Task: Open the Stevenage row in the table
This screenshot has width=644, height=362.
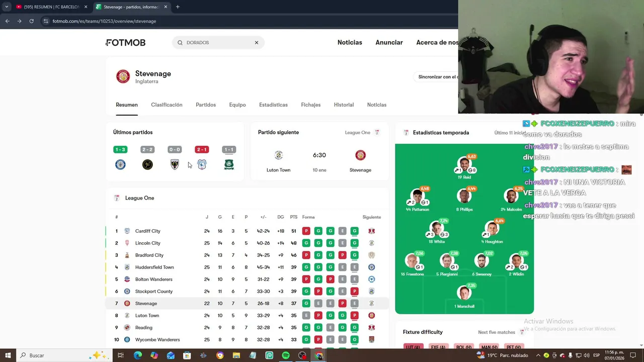Action: (247, 304)
